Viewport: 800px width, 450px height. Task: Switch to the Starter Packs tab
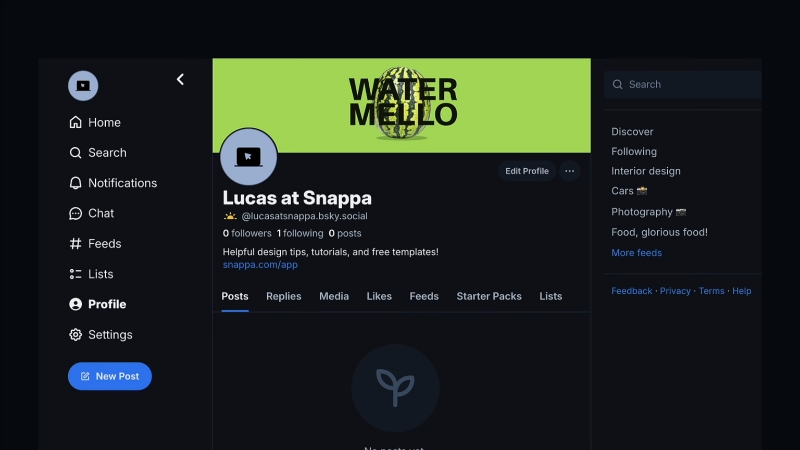coord(489,296)
